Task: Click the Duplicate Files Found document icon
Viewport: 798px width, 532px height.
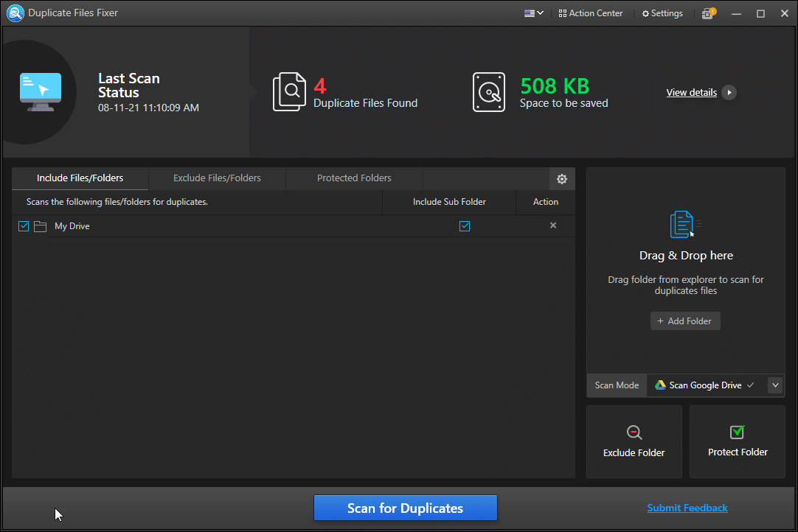Action: pyautogui.click(x=290, y=91)
